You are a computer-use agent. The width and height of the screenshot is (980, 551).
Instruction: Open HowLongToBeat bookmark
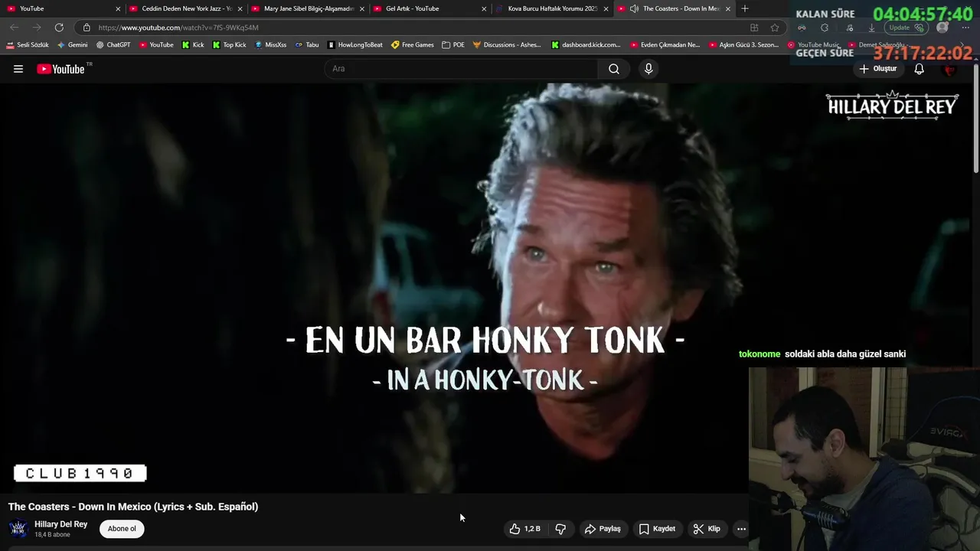click(354, 45)
